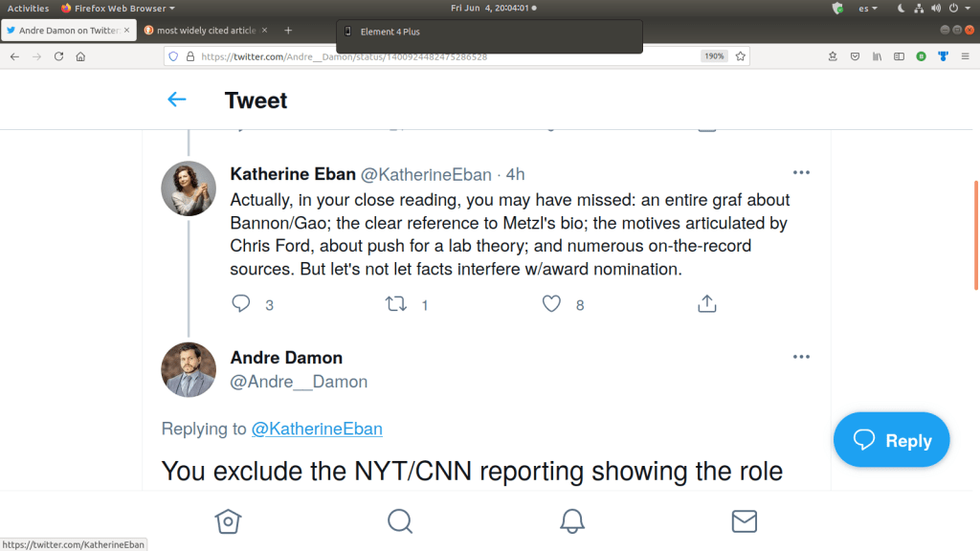Click the back arrow beside Tweet

coord(177,99)
